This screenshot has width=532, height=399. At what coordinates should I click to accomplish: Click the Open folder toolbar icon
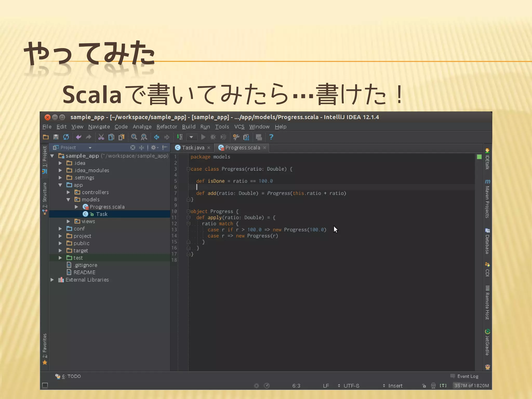click(46, 137)
